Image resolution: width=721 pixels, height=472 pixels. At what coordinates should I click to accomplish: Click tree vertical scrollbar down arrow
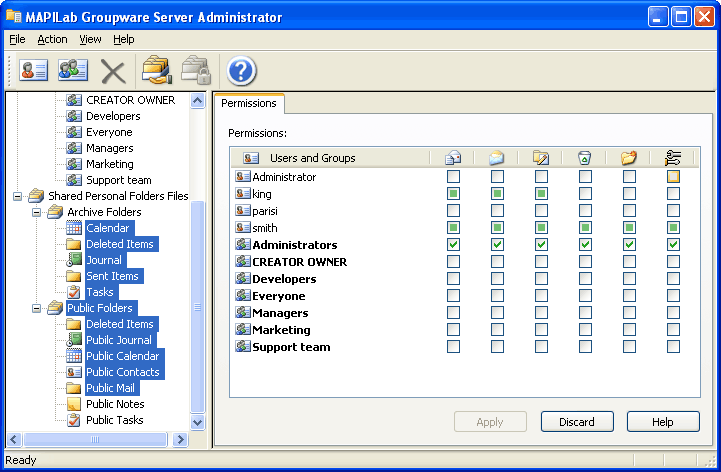pos(198,422)
